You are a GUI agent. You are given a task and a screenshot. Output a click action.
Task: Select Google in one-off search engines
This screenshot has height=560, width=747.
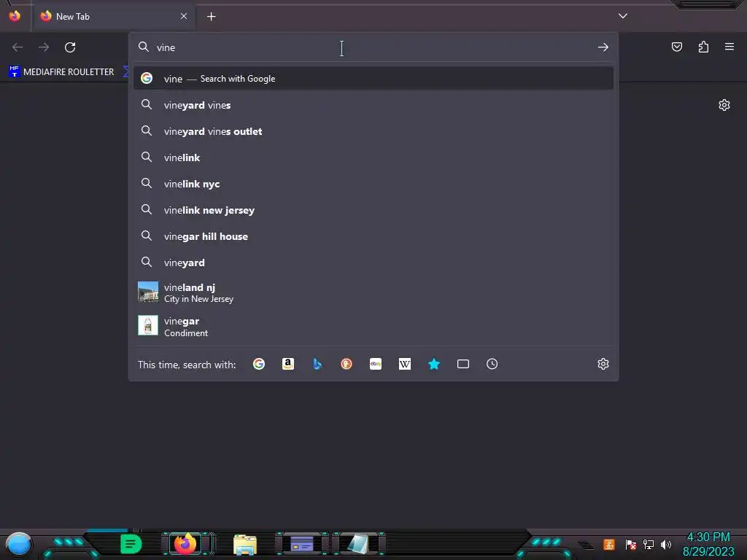click(x=259, y=365)
